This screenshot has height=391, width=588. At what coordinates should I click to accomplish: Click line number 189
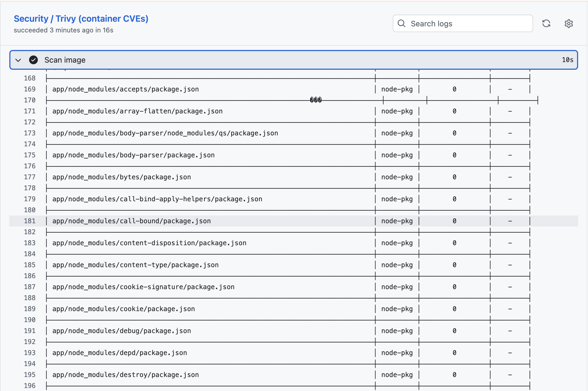click(x=30, y=309)
